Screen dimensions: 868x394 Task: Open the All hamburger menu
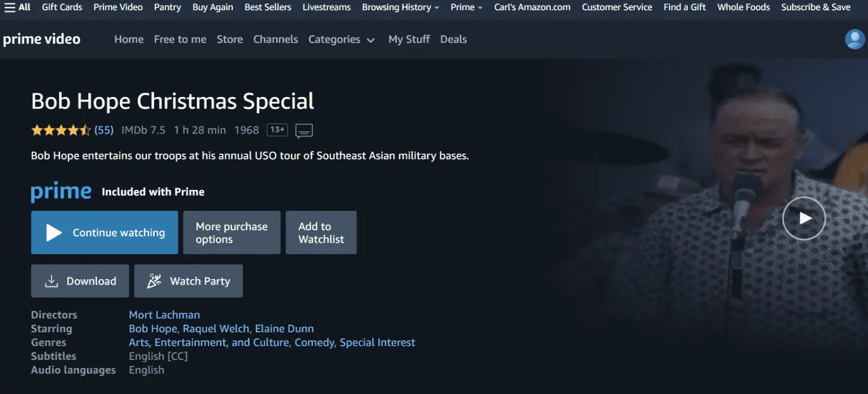[x=17, y=7]
